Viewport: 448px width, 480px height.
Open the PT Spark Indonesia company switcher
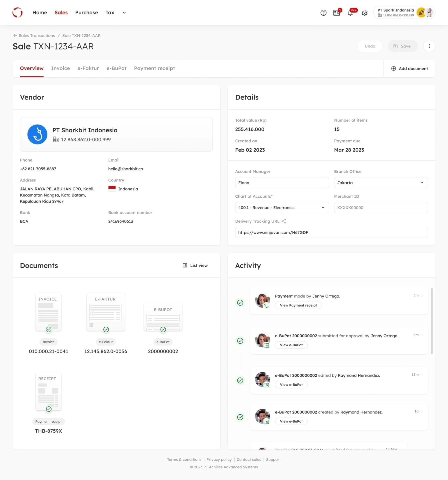coord(404,12)
